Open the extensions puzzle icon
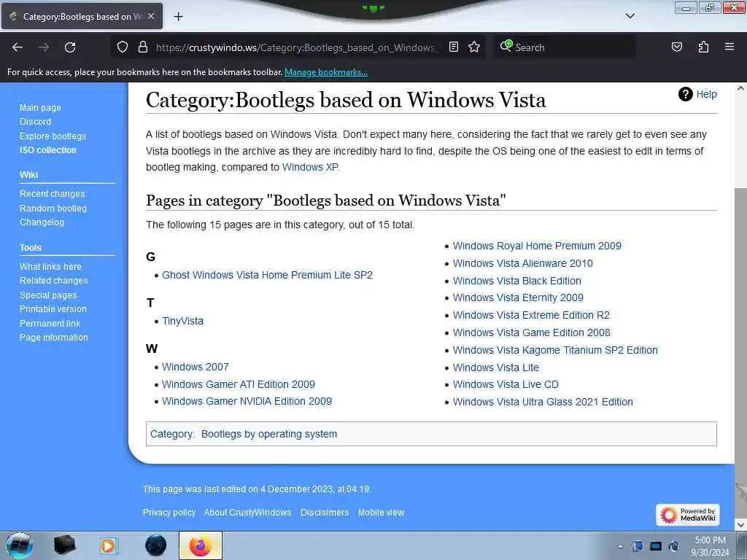This screenshot has width=747, height=560. point(703,47)
